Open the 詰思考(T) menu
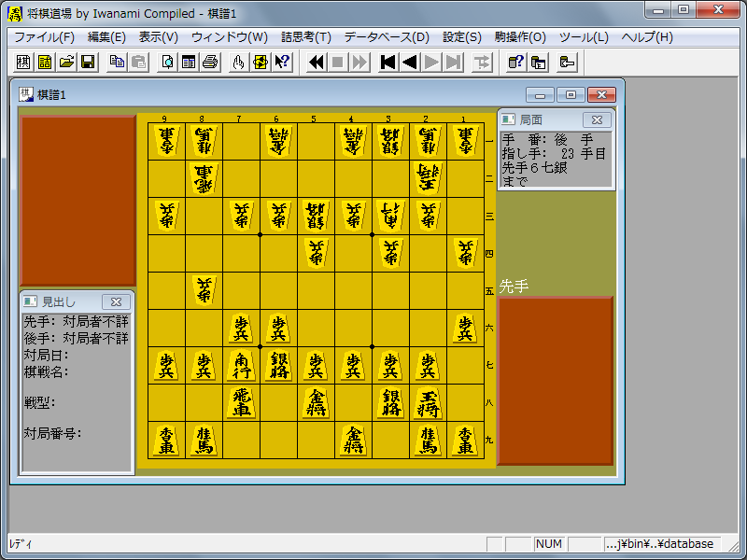Image resolution: width=747 pixels, height=560 pixels. [x=306, y=37]
